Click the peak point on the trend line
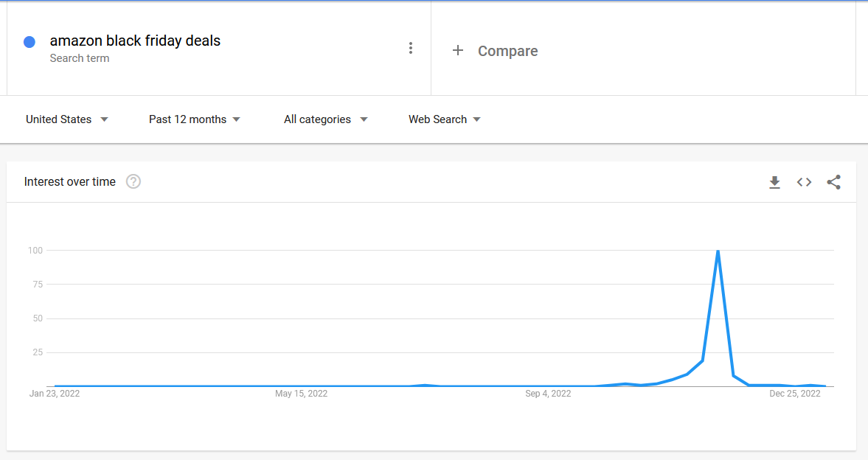 (718, 251)
